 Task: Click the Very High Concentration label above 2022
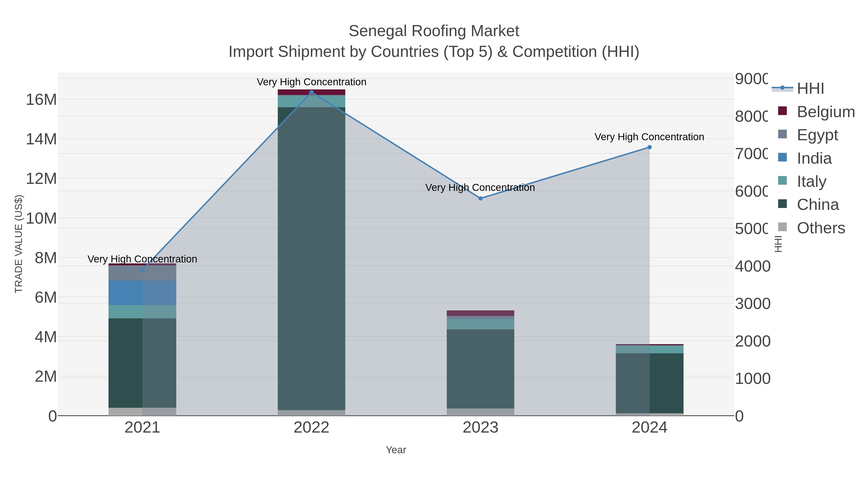[311, 82]
